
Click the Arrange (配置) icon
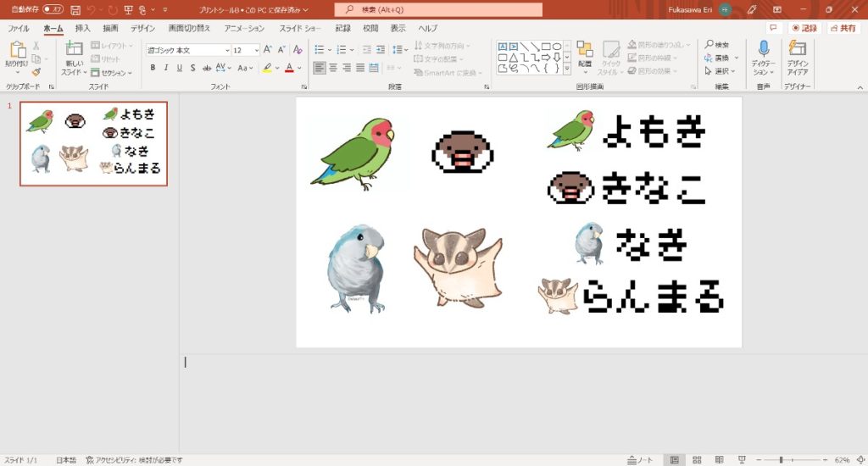coord(585,49)
